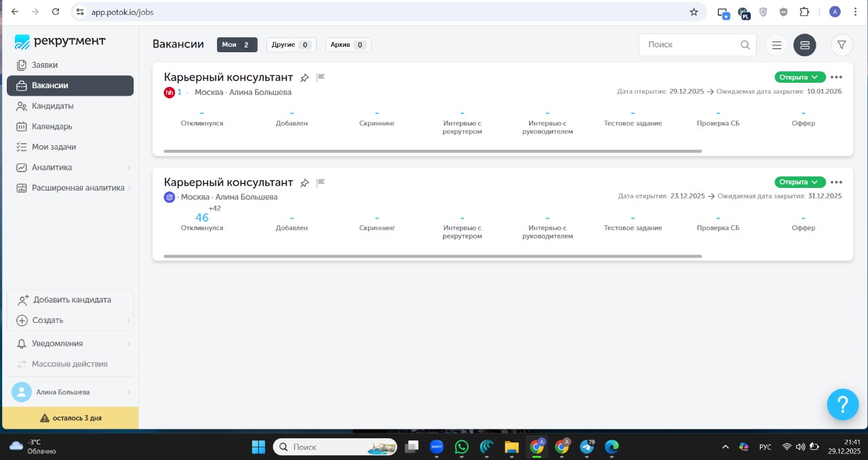Open the help question-mark button
Viewport: 868px width, 460px height.
[x=843, y=405]
